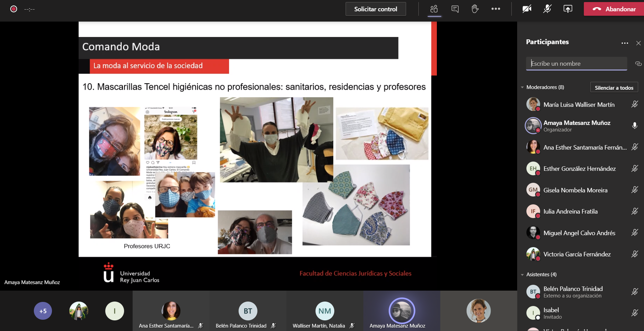Collapse the Asistentes (4) section
The height and width of the screenshot is (331, 644).
pyautogui.click(x=522, y=275)
